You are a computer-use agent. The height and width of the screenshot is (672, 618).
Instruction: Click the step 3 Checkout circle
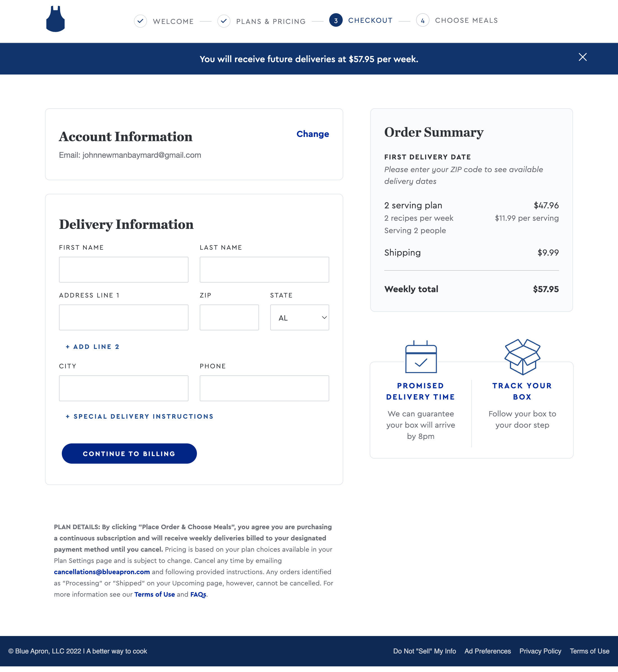tap(336, 21)
